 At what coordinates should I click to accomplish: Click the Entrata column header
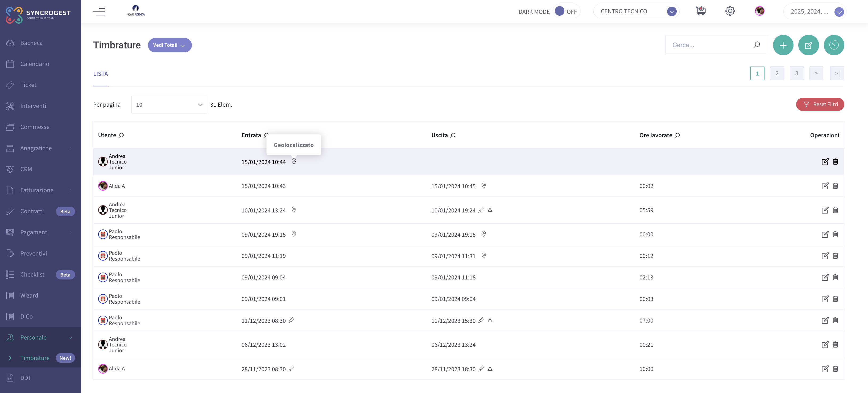pos(251,135)
